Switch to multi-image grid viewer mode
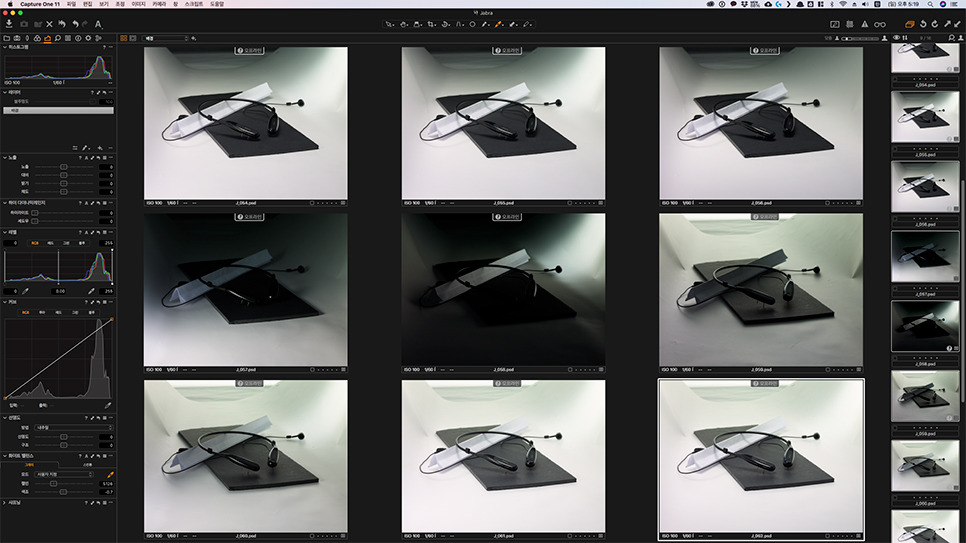The image size is (966, 543). [x=124, y=38]
